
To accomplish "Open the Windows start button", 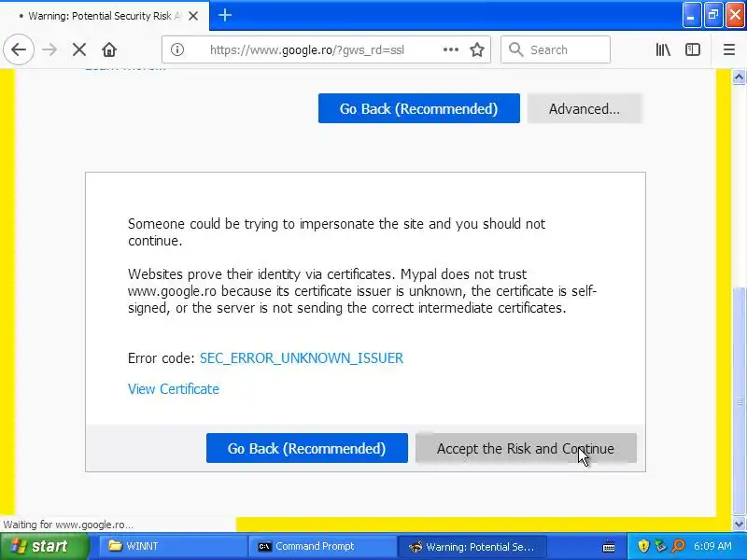I will click(x=45, y=546).
